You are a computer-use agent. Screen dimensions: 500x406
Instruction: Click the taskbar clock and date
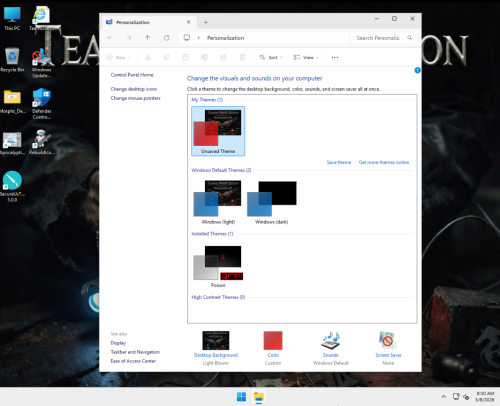(x=485, y=397)
